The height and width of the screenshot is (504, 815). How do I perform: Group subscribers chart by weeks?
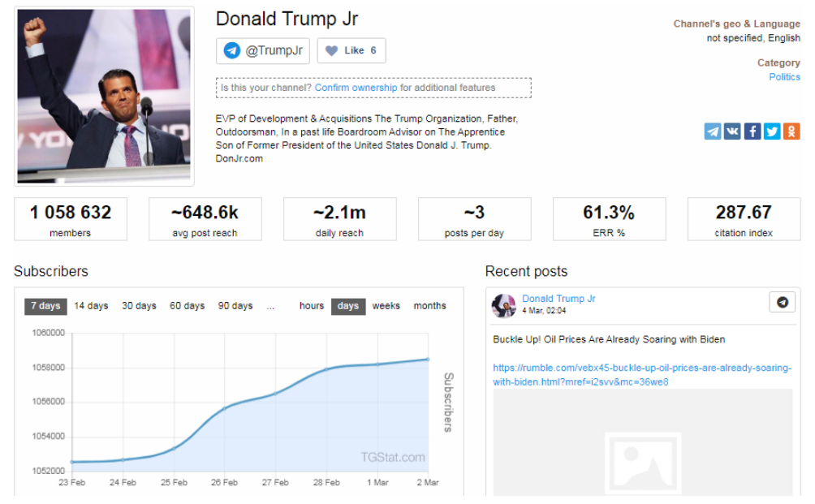click(386, 306)
